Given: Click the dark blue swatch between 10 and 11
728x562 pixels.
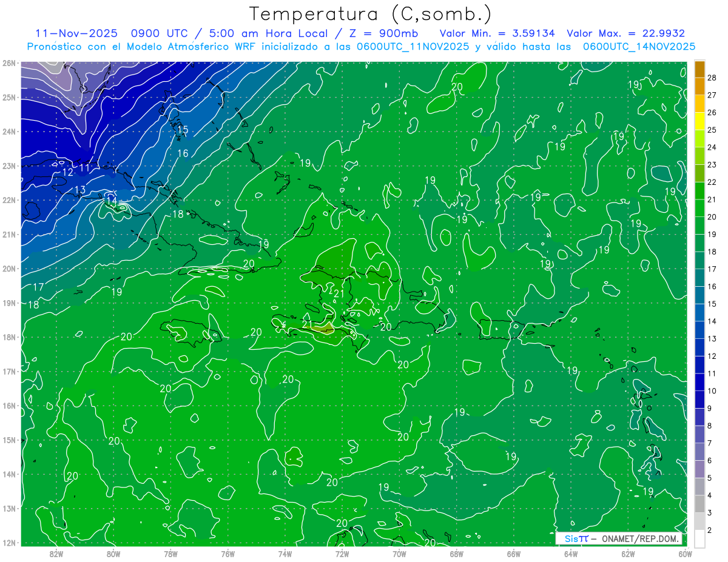Looking at the screenshot, I should click(x=700, y=381).
